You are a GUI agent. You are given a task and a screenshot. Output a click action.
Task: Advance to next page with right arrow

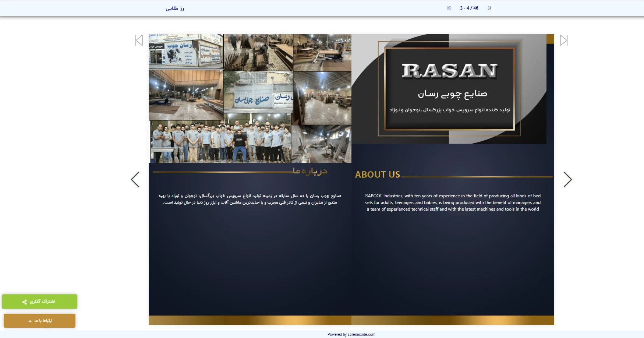[x=567, y=180]
